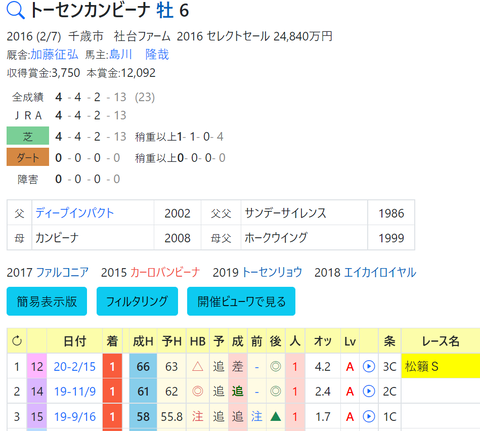Open sire link ディープインパクト
The image size is (480, 431).
75,213
